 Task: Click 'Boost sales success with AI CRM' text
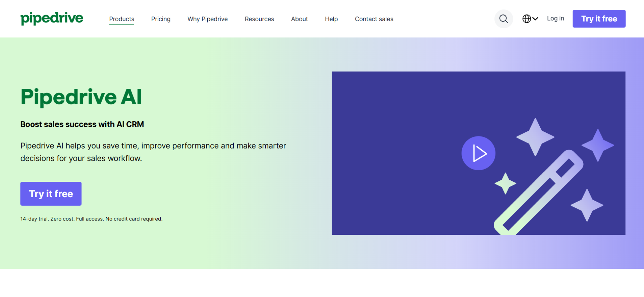(x=82, y=124)
